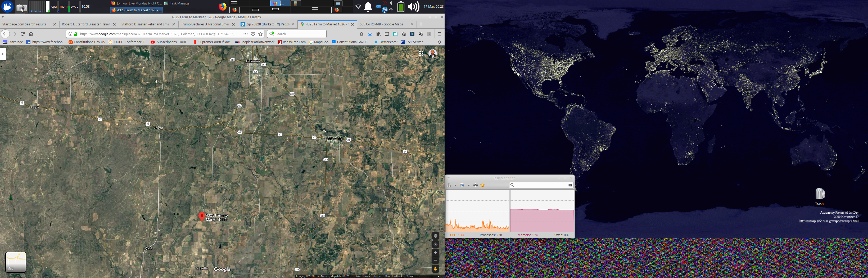Show bookmarks menu toolbar star-tray icon

tap(361, 34)
